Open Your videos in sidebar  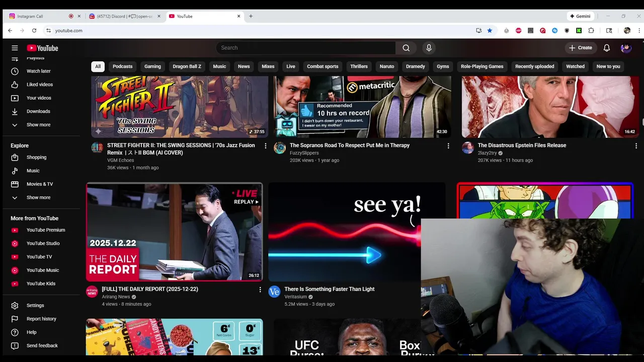coord(39,98)
